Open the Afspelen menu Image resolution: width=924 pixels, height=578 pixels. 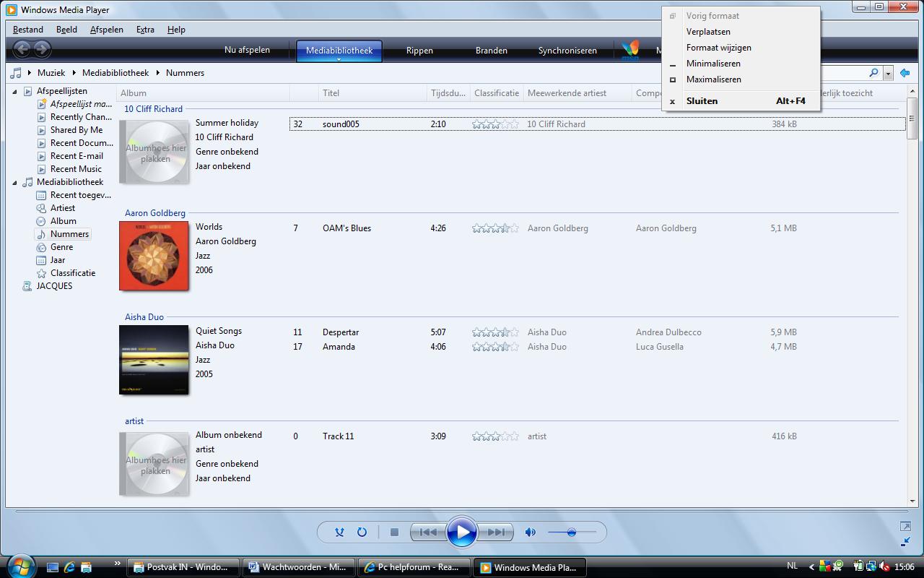(x=106, y=30)
